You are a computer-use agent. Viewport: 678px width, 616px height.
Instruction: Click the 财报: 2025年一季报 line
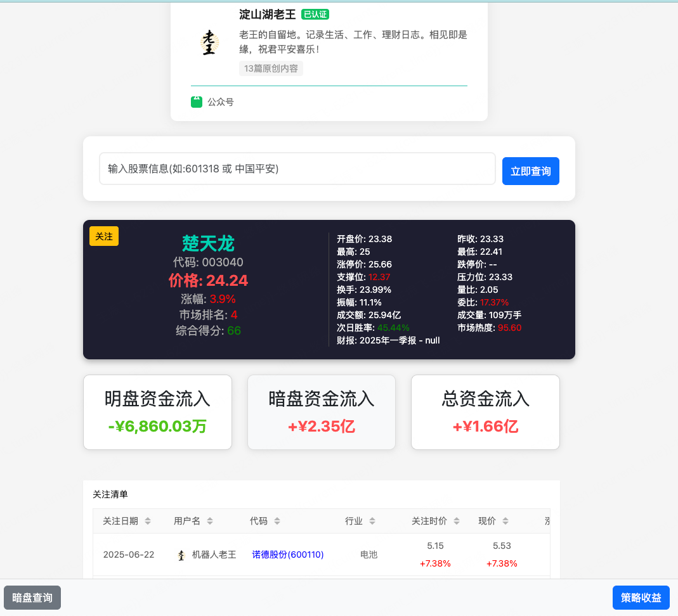[388, 340]
